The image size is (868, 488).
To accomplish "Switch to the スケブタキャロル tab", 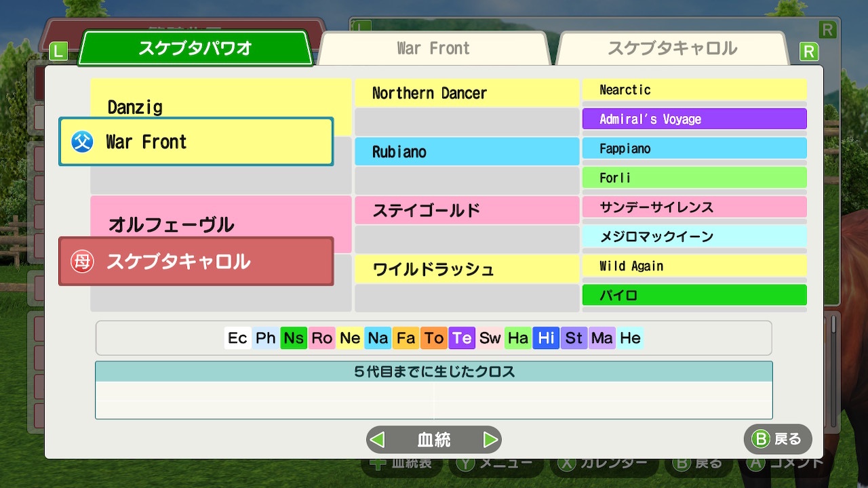I will coord(671,48).
